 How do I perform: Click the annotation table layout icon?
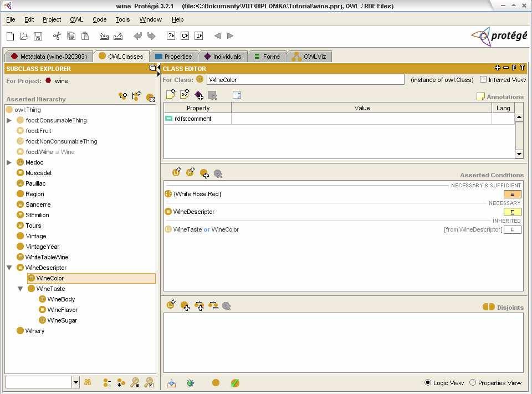[x=237, y=95]
